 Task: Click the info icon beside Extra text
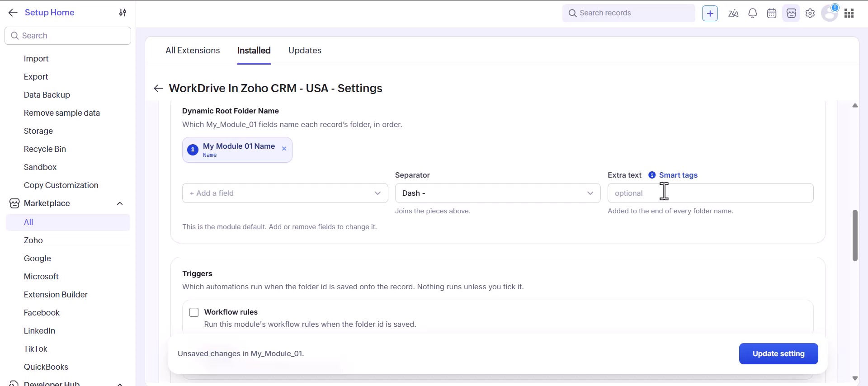click(652, 175)
